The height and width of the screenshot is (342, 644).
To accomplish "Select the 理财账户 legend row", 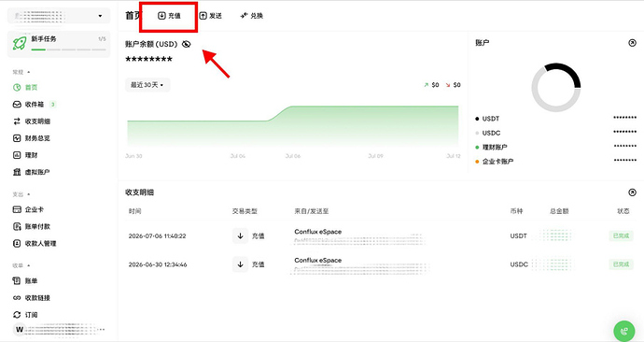I will point(555,147).
